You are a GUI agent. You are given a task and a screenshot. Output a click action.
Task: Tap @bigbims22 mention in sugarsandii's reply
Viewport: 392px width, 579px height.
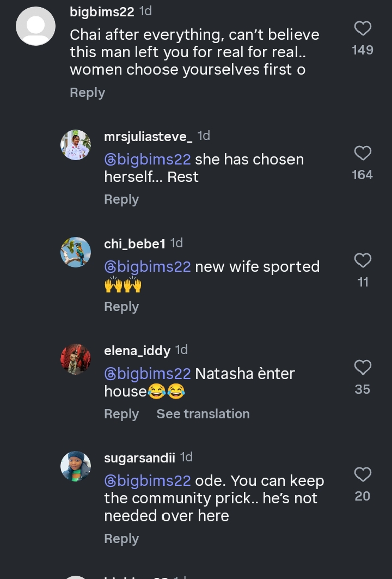click(x=148, y=481)
